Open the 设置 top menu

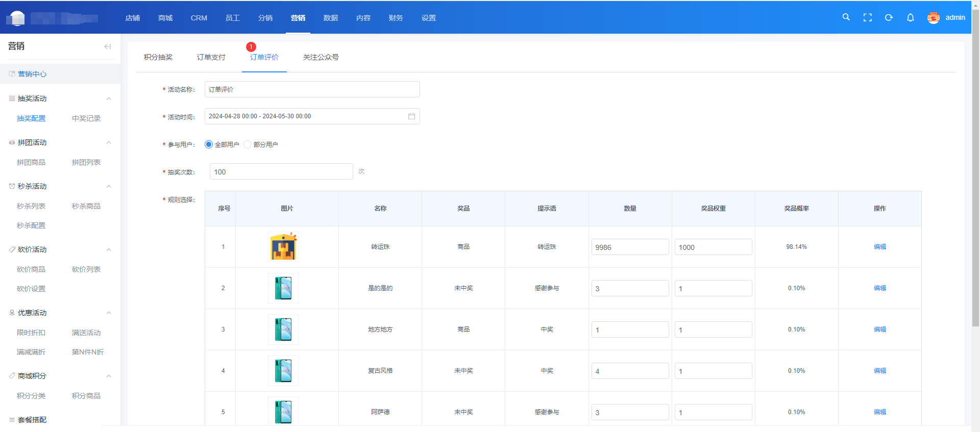click(429, 18)
